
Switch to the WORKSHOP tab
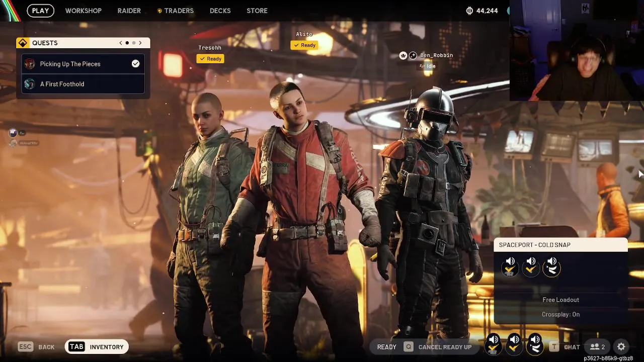[84, 11]
